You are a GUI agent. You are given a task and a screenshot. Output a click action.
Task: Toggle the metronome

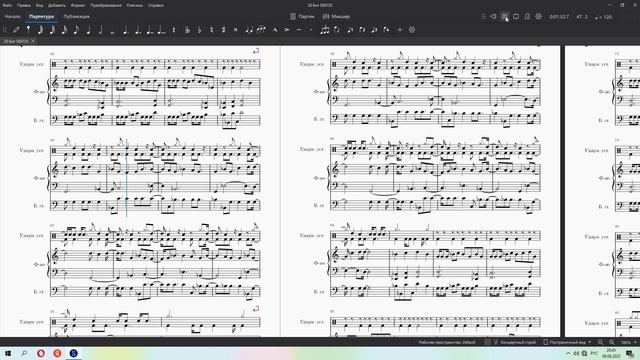(x=527, y=16)
